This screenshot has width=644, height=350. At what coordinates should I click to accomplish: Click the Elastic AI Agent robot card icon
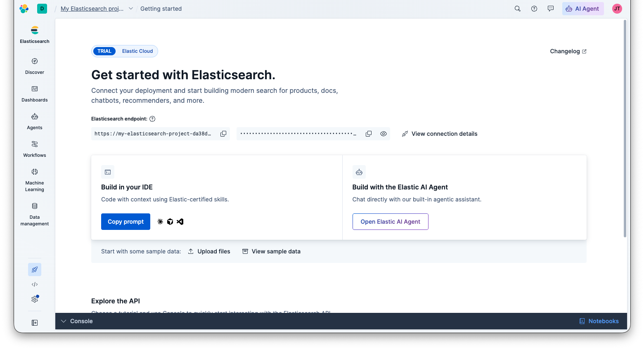pyautogui.click(x=359, y=172)
